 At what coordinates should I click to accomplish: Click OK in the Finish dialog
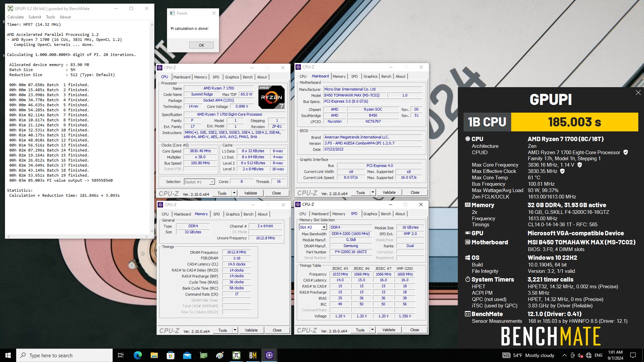(x=201, y=45)
